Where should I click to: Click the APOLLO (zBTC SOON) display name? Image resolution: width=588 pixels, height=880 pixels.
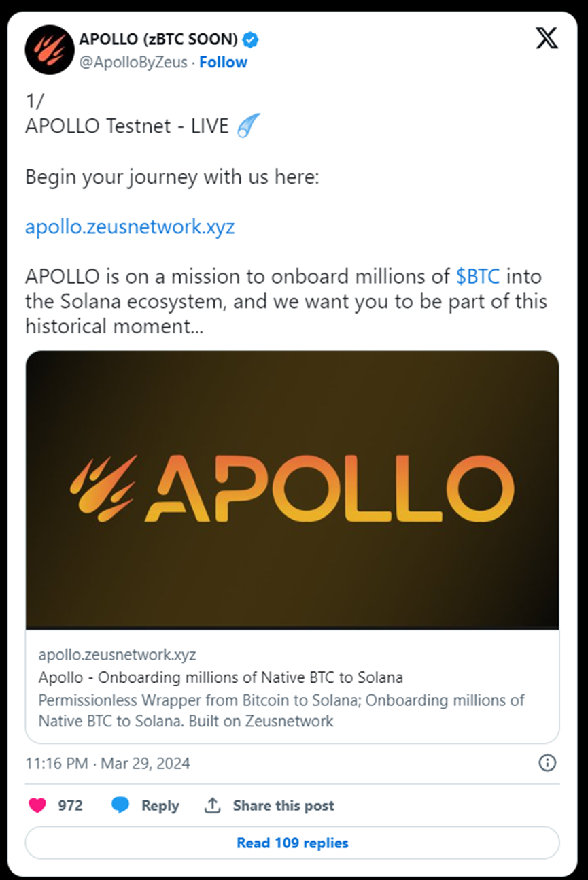pos(158,39)
